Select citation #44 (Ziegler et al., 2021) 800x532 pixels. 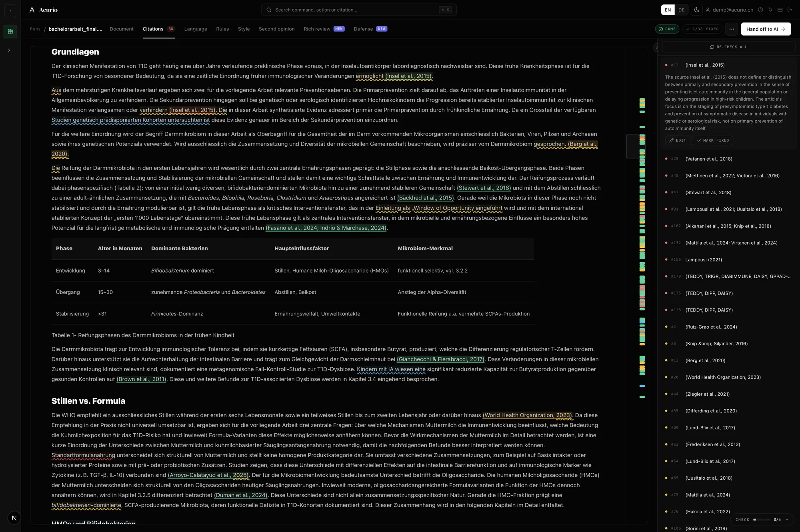[x=727, y=394]
